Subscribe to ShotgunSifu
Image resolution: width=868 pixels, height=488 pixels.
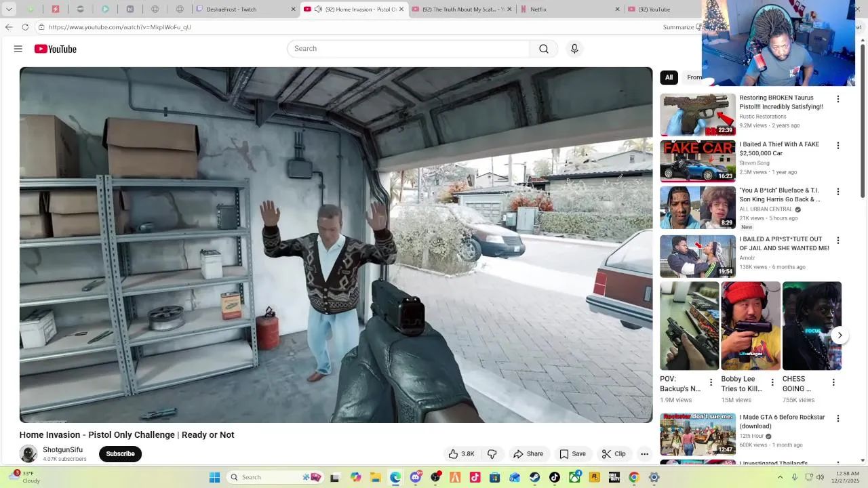pos(120,454)
